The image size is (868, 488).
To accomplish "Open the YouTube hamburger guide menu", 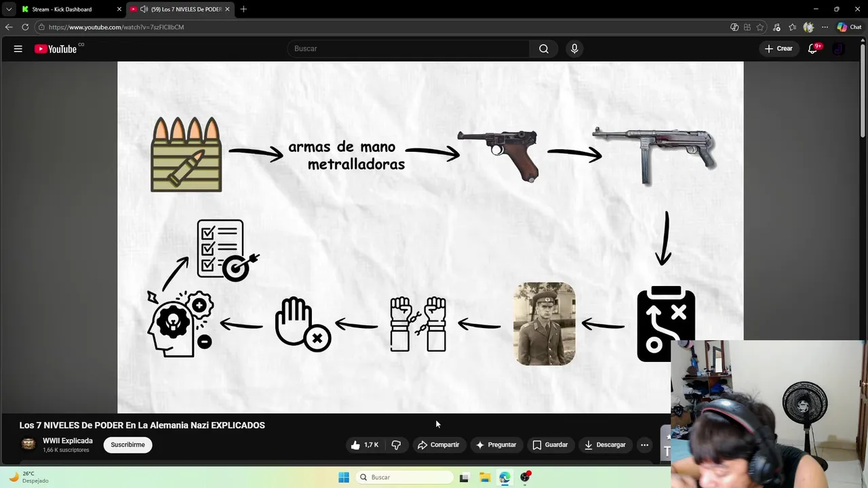I will [18, 49].
